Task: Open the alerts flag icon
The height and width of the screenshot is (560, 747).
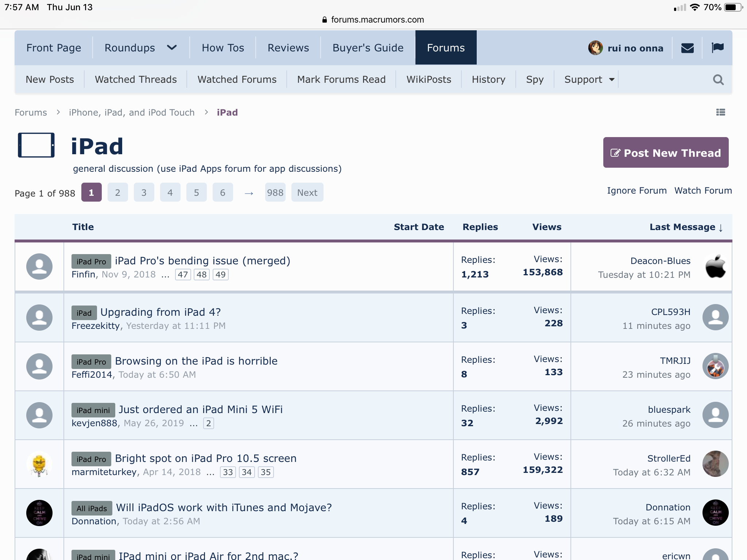Action: coord(717,47)
